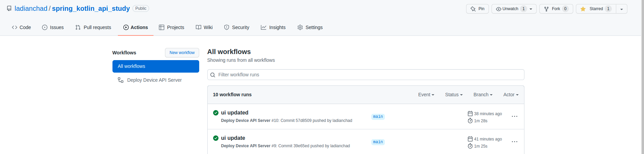Click the '38 minutes ago' timestamp
644x154 pixels.
[488, 114]
